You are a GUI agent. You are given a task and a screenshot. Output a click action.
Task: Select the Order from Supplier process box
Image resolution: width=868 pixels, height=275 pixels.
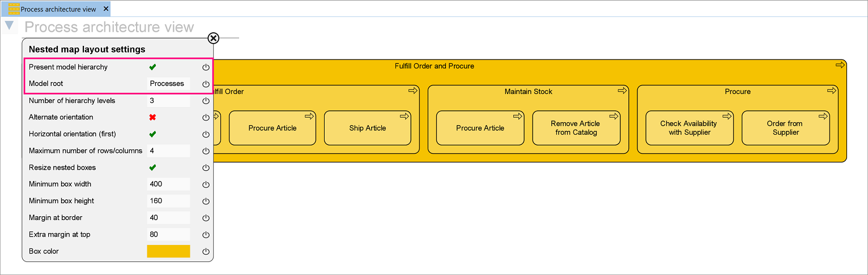(x=785, y=128)
